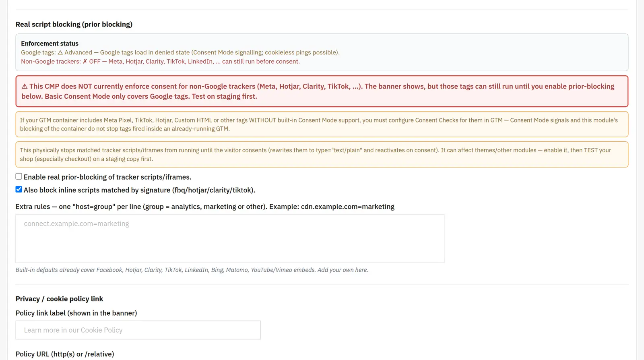Screen dimensions: 644x360
Task: Enable real prior-blocking of tracker scripts checkbox
Action: click(19, 176)
